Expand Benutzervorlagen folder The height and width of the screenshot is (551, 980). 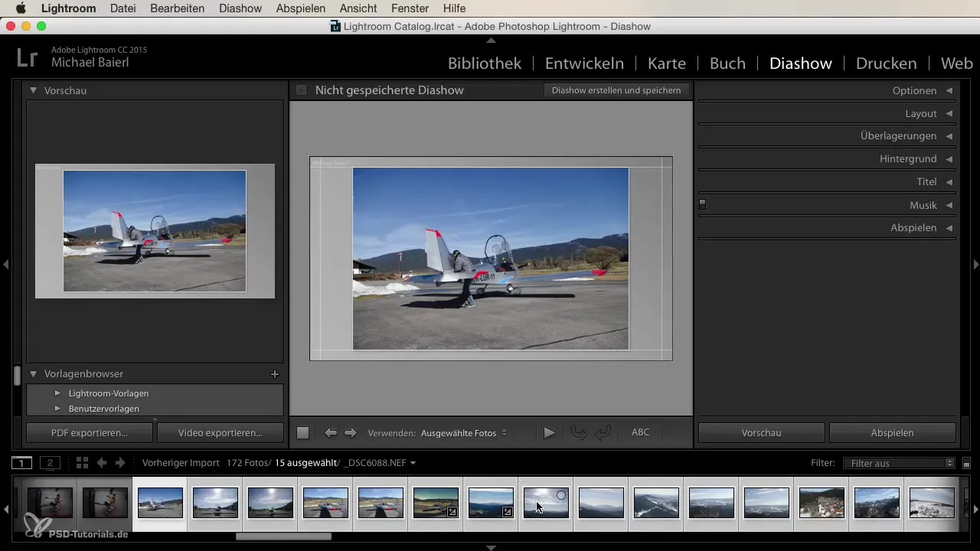click(57, 409)
